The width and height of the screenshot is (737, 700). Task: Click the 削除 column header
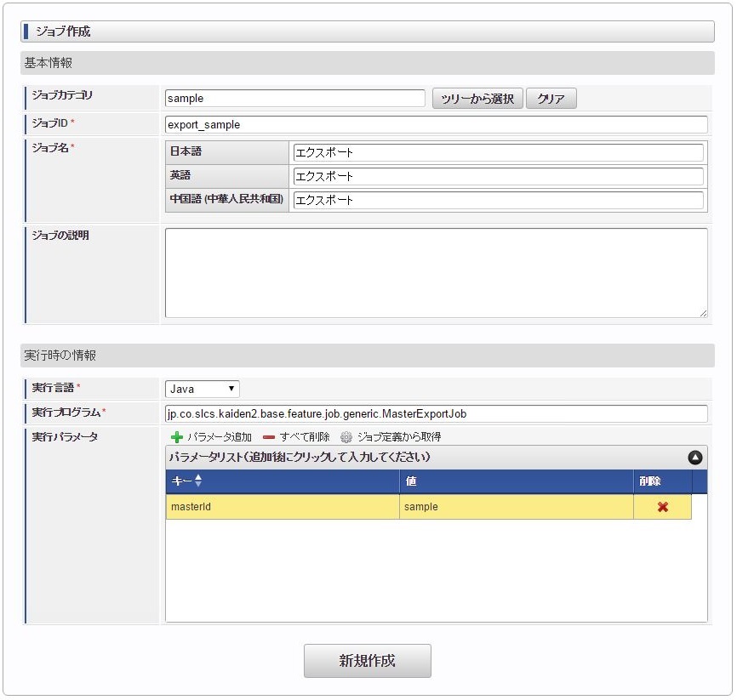(662, 481)
